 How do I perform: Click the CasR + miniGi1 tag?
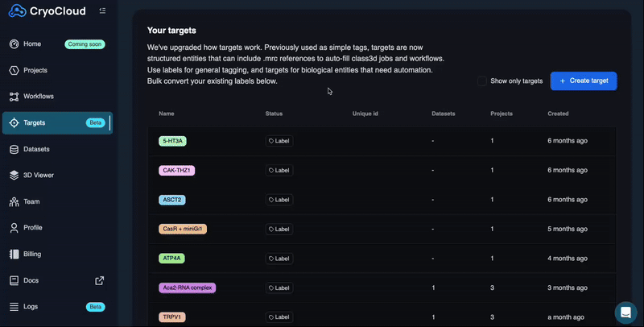[x=183, y=229]
